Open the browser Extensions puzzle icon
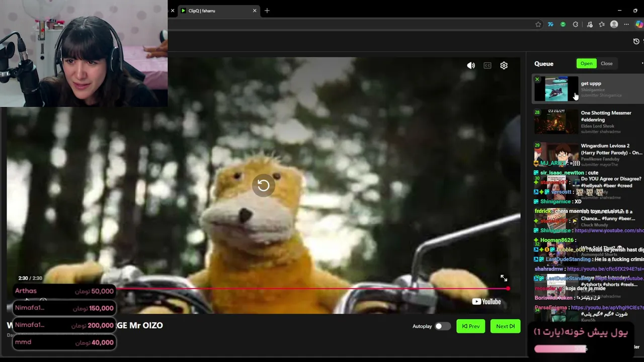The height and width of the screenshot is (362, 644). tap(576, 24)
